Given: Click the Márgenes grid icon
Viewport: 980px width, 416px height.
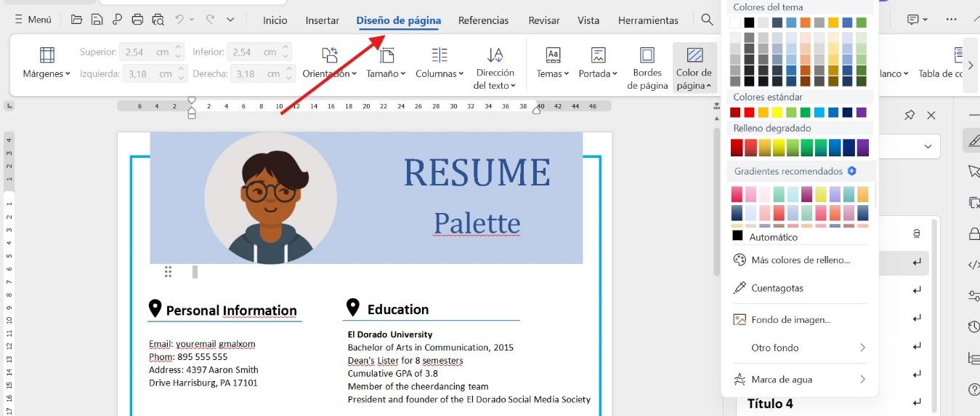Looking at the screenshot, I should pyautogui.click(x=47, y=55).
